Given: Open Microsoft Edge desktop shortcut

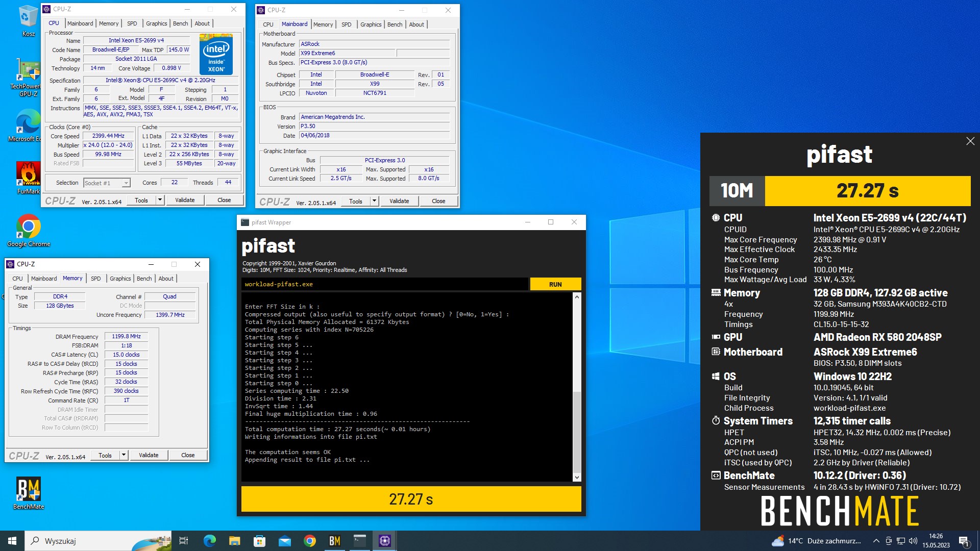Looking at the screenshot, I should [x=28, y=126].
